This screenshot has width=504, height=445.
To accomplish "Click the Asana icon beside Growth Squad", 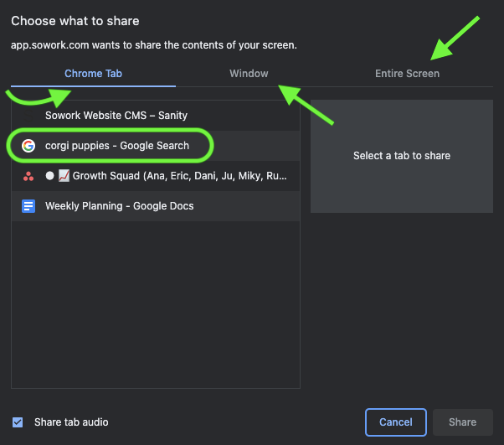I will click(x=28, y=176).
